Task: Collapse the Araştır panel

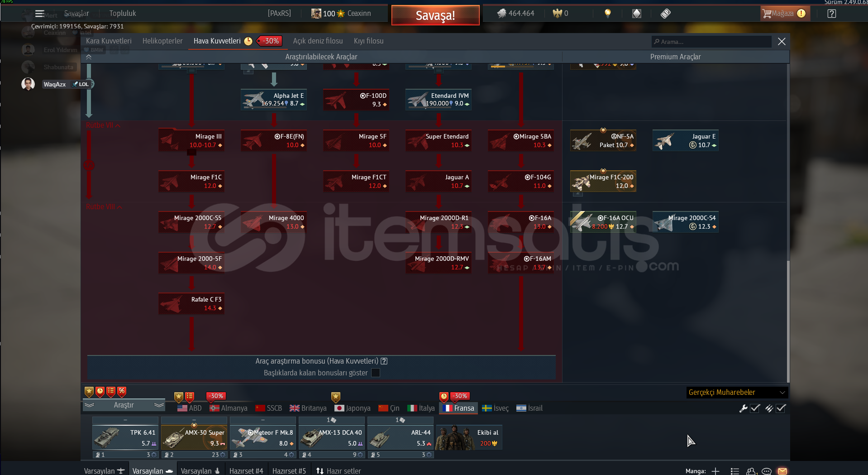Action: pos(124,405)
